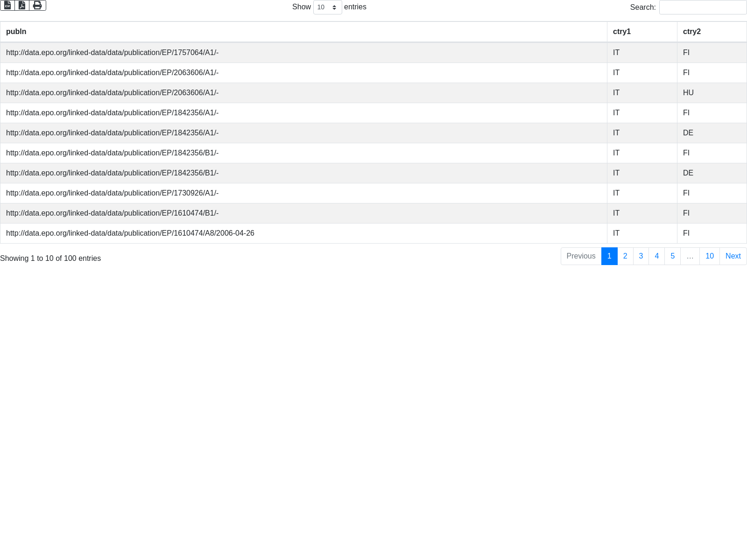747x560 pixels.
Task: Export the table as CSV
Action: point(7,5)
